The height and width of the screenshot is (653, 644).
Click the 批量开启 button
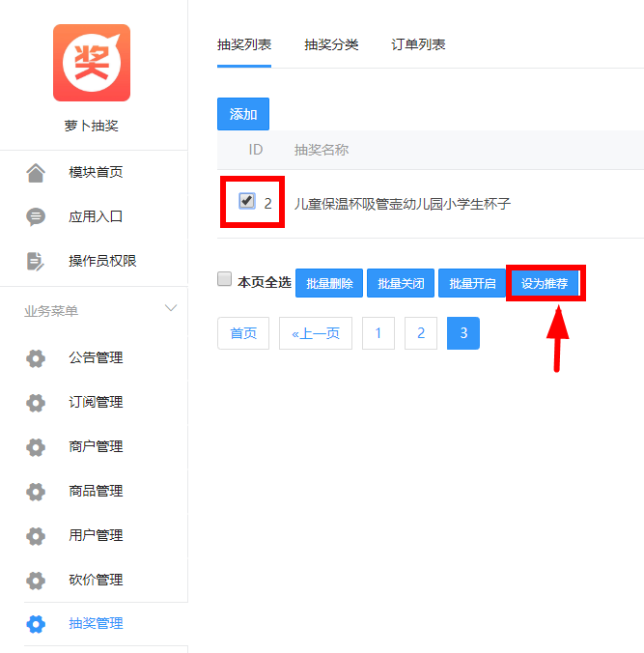pyautogui.click(x=472, y=283)
